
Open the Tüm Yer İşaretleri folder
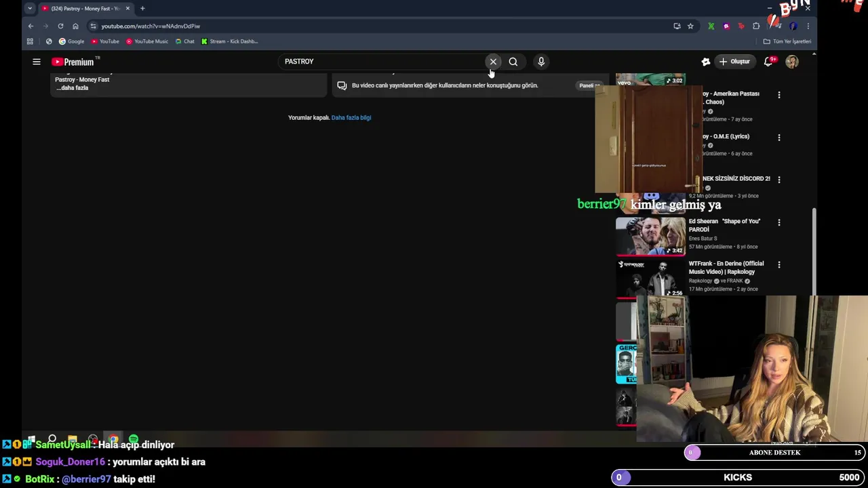[787, 41]
